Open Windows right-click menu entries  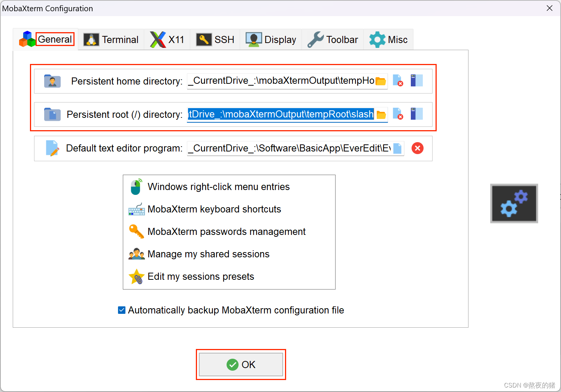[x=219, y=187]
